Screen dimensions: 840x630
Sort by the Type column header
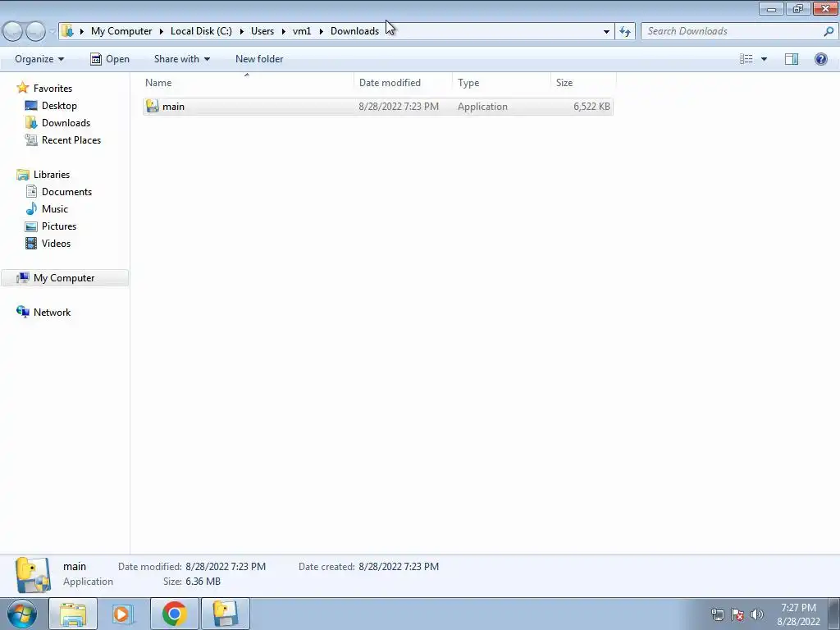point(501,83)
